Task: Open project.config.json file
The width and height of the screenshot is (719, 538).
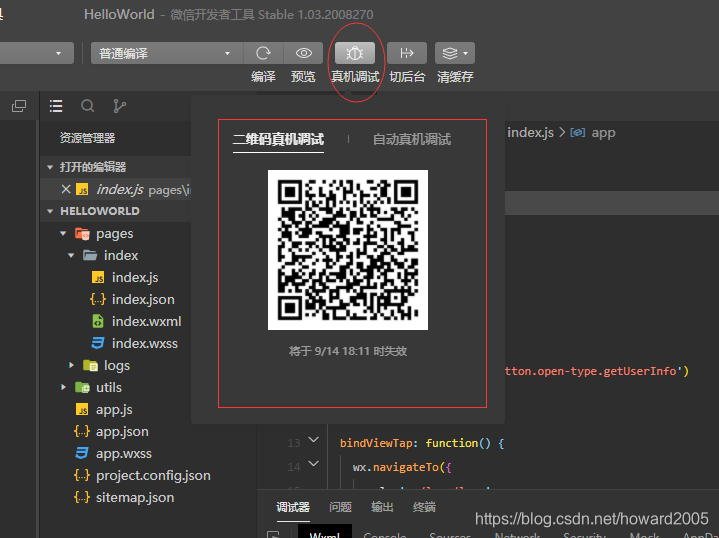Action: 153,476
